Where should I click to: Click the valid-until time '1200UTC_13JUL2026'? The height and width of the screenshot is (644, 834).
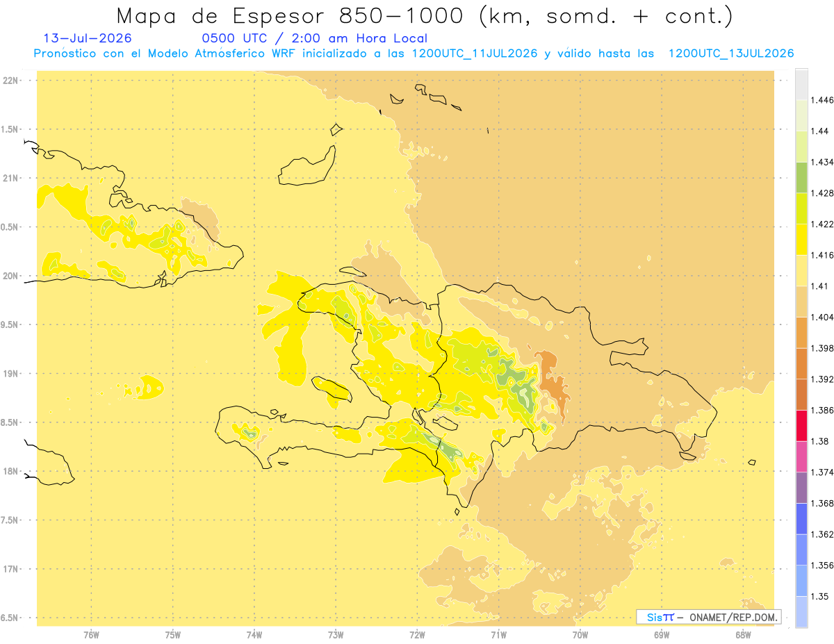(x=731, y=53)
